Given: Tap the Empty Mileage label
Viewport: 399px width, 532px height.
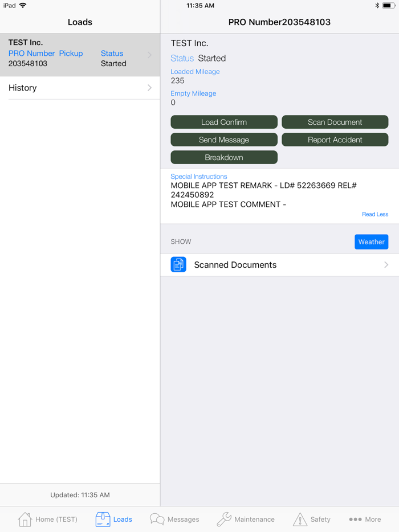Looking at the screenshot, I should pos(193,93).
